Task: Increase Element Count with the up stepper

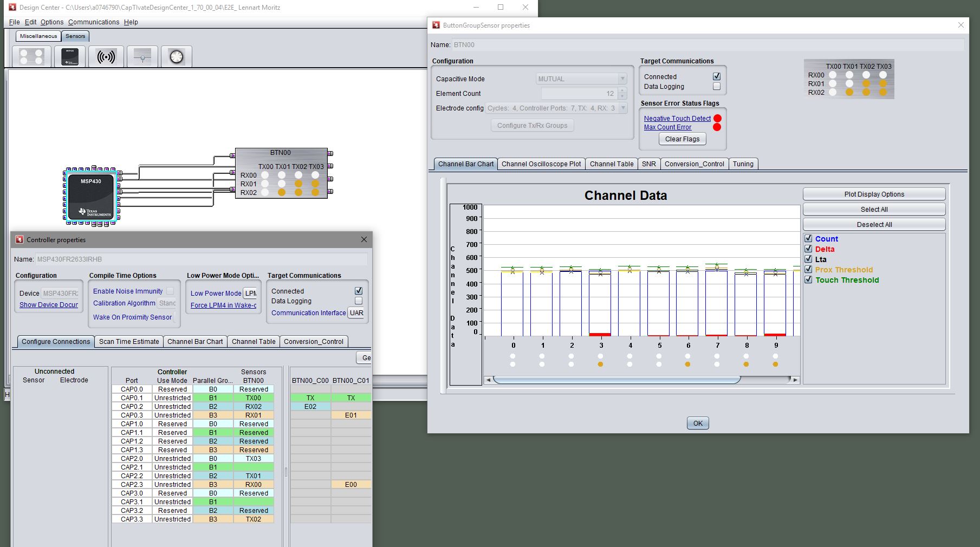Action: 621,90
